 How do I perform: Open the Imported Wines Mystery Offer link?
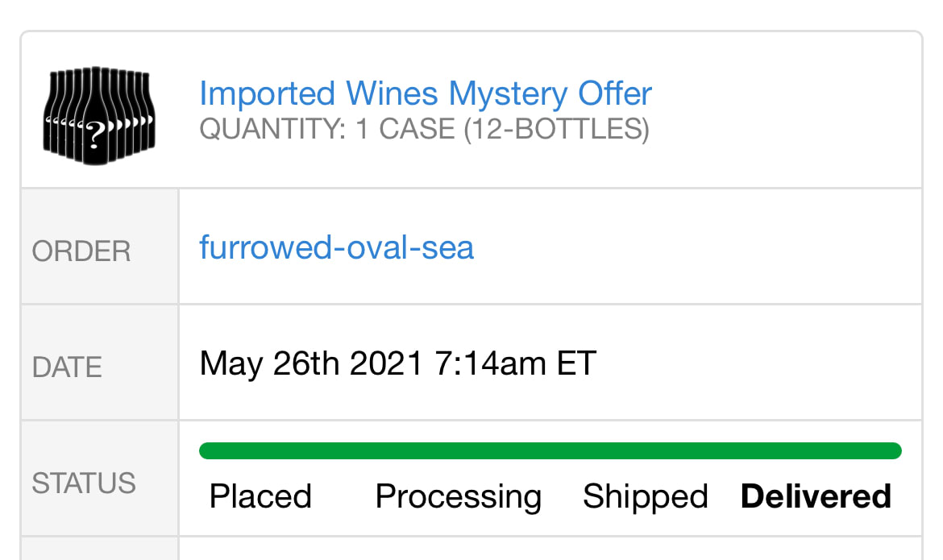pos(425,93)
